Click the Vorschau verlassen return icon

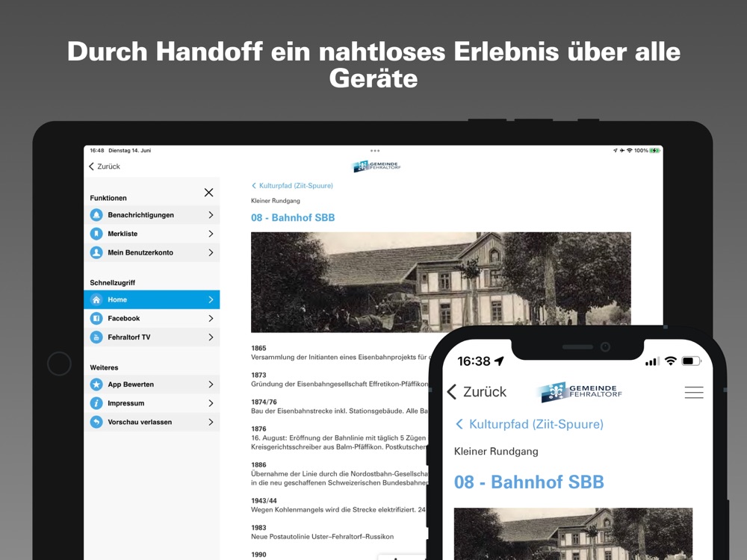[x=96, y=422]
